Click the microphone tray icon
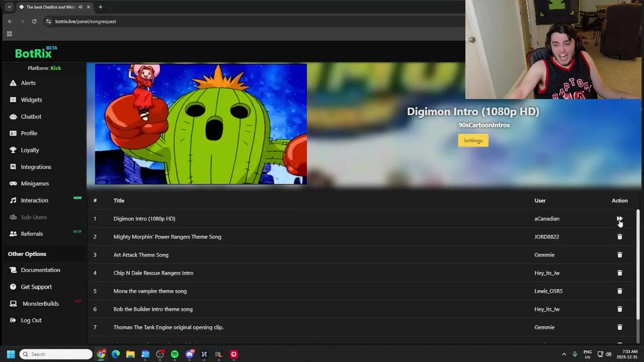Screen dimensions: 644x362 coord(575,354)
